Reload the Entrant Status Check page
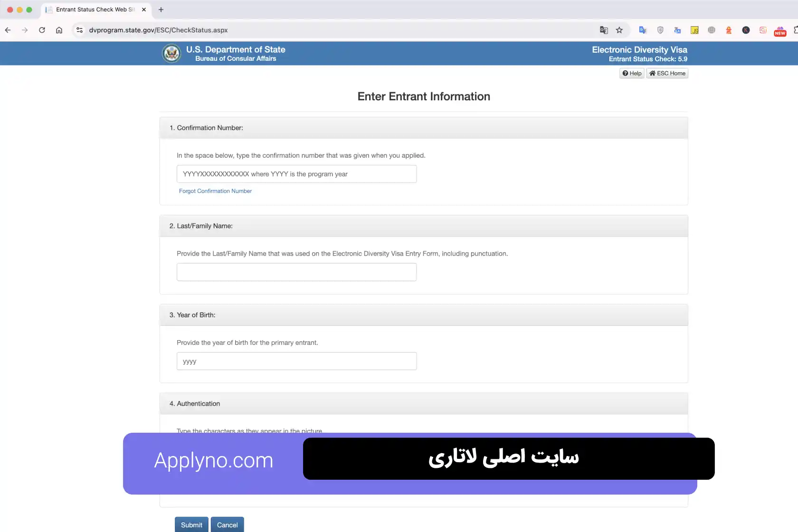 (x=42, y=30)
